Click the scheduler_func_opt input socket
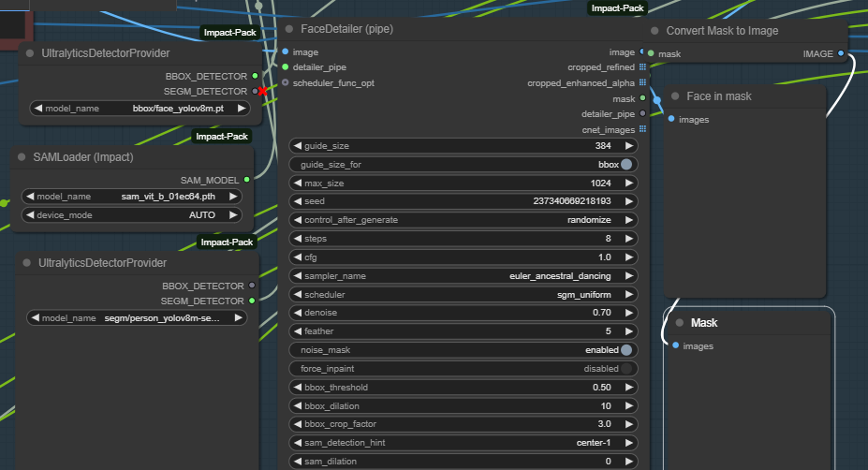Viewport: 868px width, 470px height. click(x=285, y=82)
